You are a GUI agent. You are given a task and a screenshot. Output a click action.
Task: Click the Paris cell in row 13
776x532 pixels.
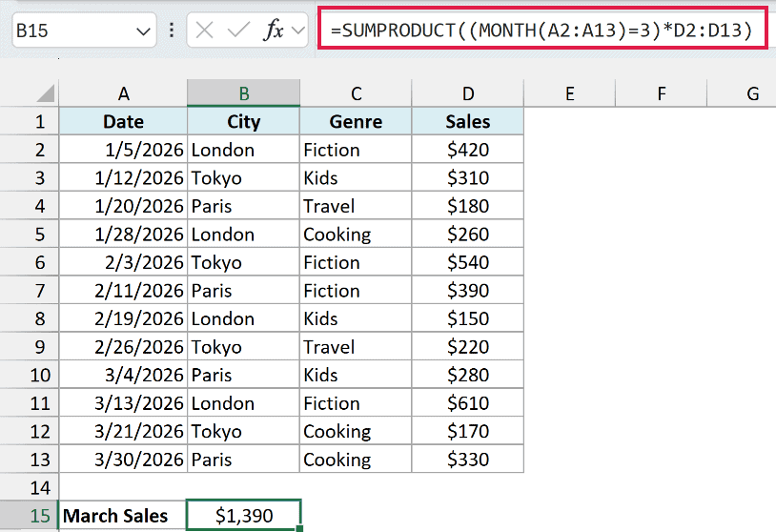click(x=243, y=460)
